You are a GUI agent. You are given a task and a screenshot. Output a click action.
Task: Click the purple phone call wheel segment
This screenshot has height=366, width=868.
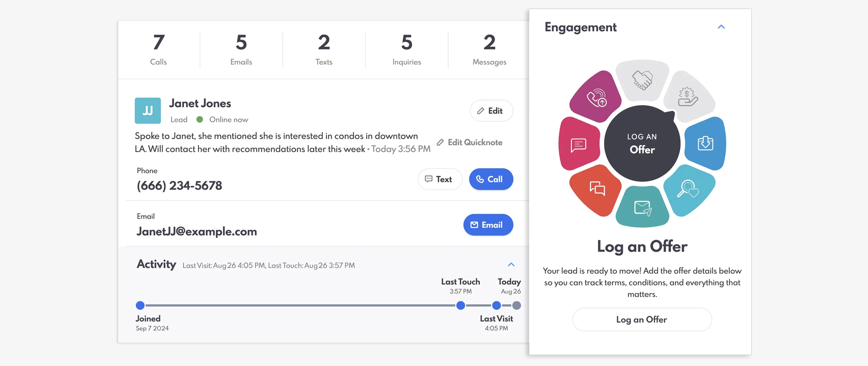click(x=596, y=97)
